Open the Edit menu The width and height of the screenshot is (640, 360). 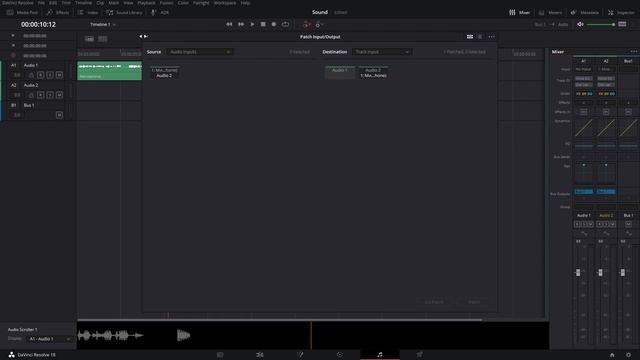pos(53,3)
